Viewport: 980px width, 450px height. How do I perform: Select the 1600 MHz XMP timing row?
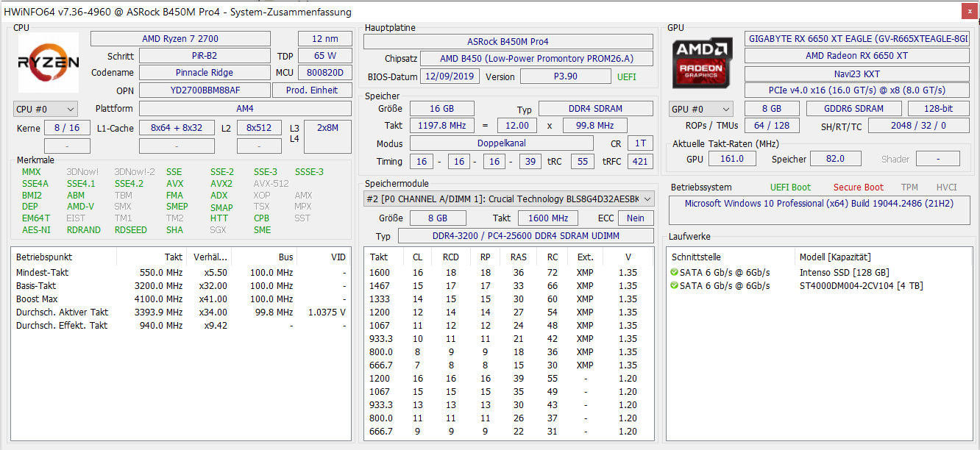(x=508, y=273)
